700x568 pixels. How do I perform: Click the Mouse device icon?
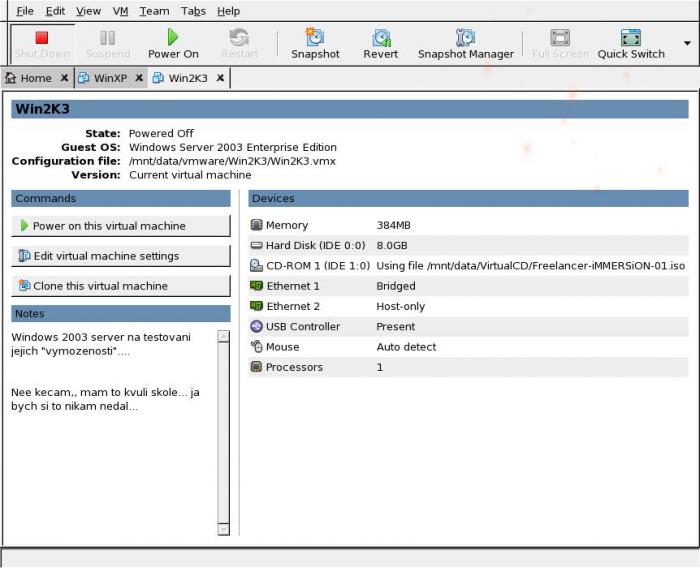click(x=256, y=347)
